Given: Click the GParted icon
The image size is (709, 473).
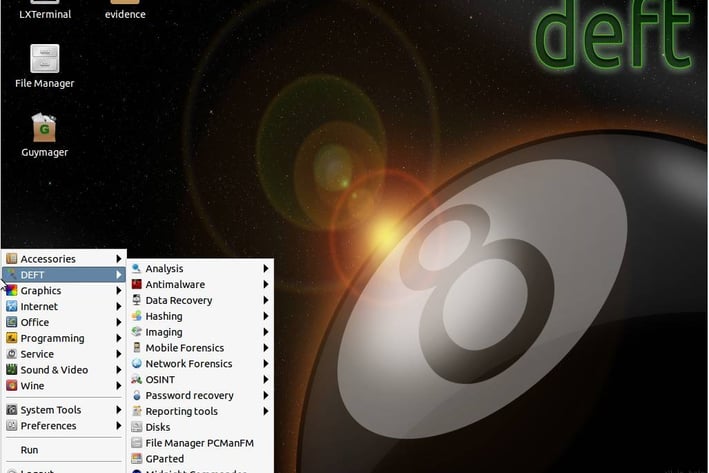Looking at the screenshot, I should tap(137, 459).
